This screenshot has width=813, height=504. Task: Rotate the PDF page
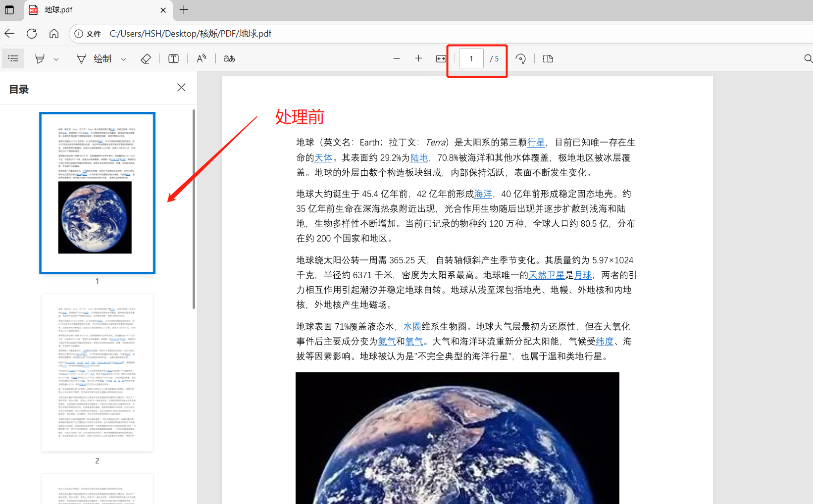(x=520, y=58)
